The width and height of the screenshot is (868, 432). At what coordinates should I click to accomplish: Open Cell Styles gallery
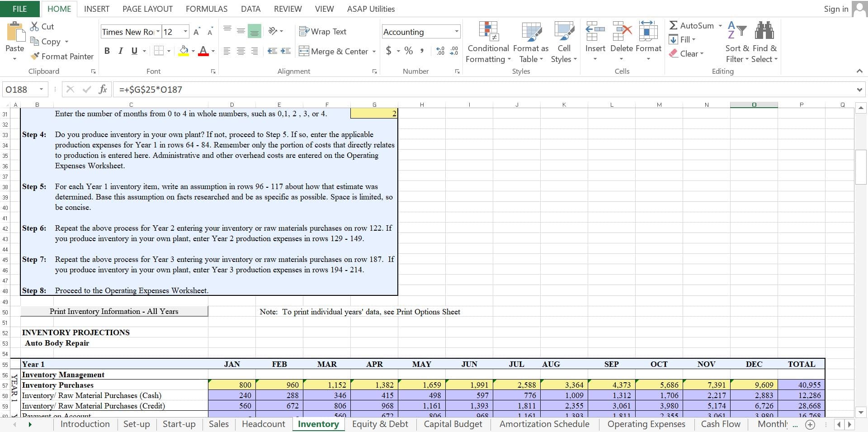coord(564,43)
